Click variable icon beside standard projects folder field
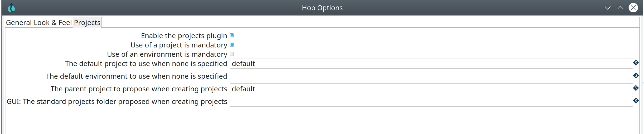644x134 pixels. (x=636, y=101)
